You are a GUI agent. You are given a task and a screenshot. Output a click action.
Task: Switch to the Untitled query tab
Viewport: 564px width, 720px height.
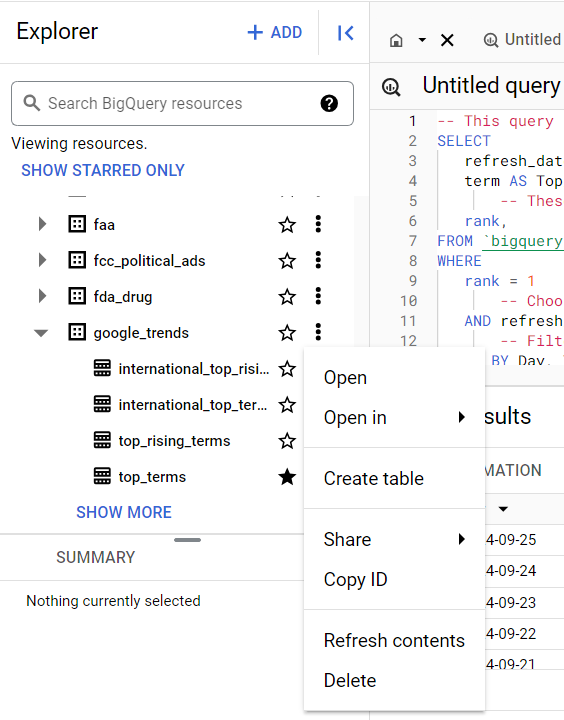tap(523, 40)
